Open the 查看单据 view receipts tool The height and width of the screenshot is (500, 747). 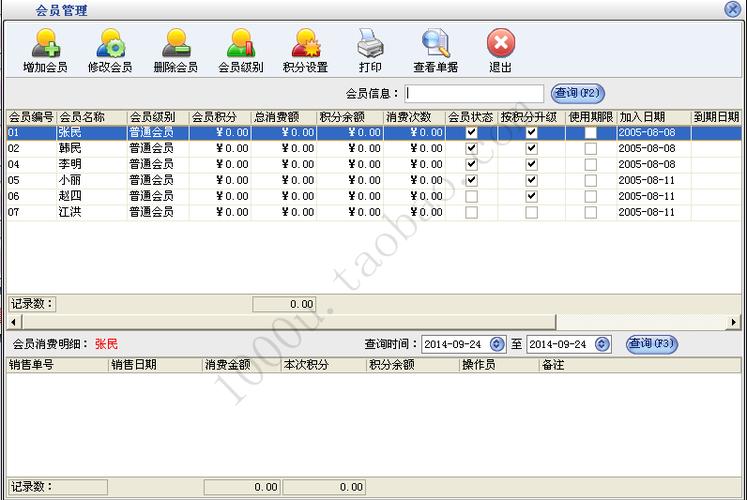[435, 50]
